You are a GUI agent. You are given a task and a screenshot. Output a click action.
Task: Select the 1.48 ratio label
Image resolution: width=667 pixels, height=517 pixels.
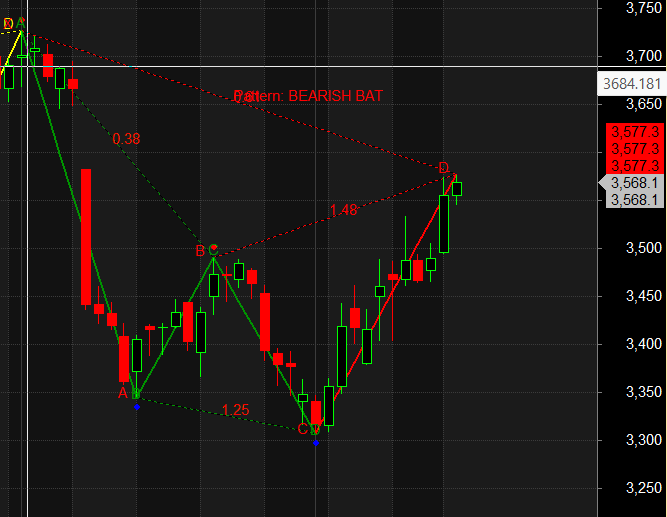coord(343,209)
